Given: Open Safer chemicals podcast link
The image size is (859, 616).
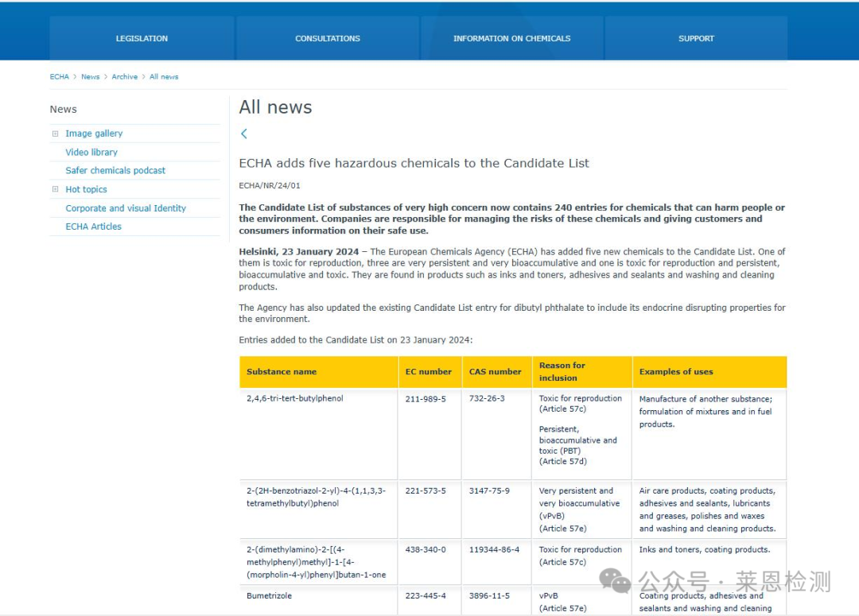Looking at the screenshot, I should click(115, 170).
